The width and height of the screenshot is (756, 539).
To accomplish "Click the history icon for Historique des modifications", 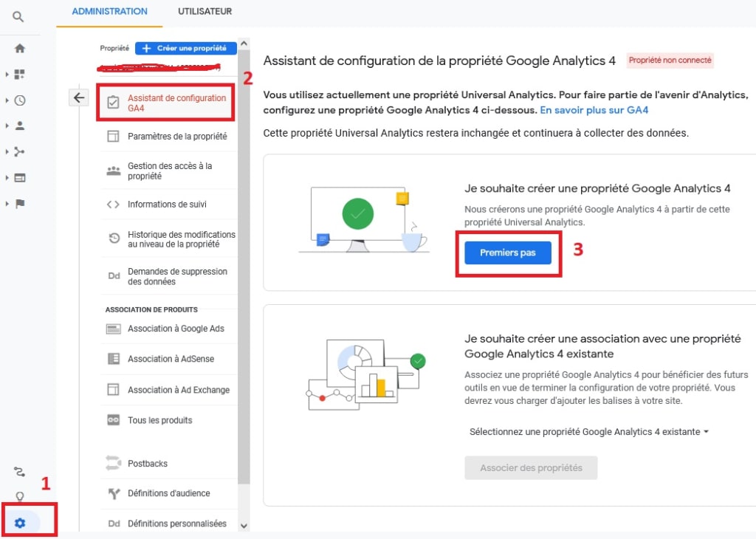I will tap(114, 238).
